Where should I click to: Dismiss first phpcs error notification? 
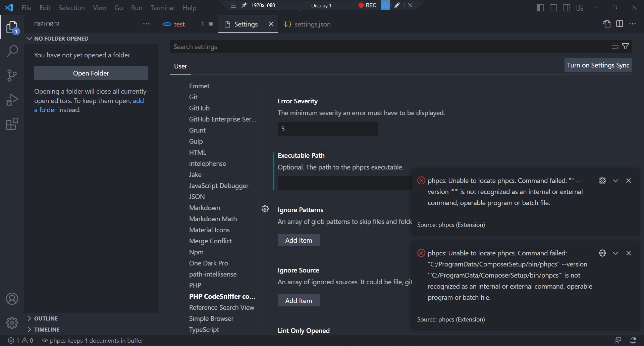point(629,181)
